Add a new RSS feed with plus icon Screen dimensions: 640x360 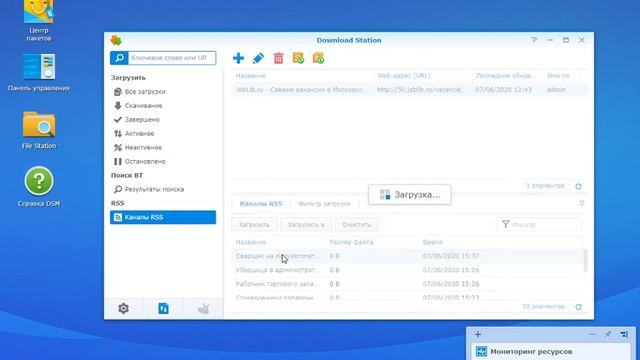(x=238, y=58)
